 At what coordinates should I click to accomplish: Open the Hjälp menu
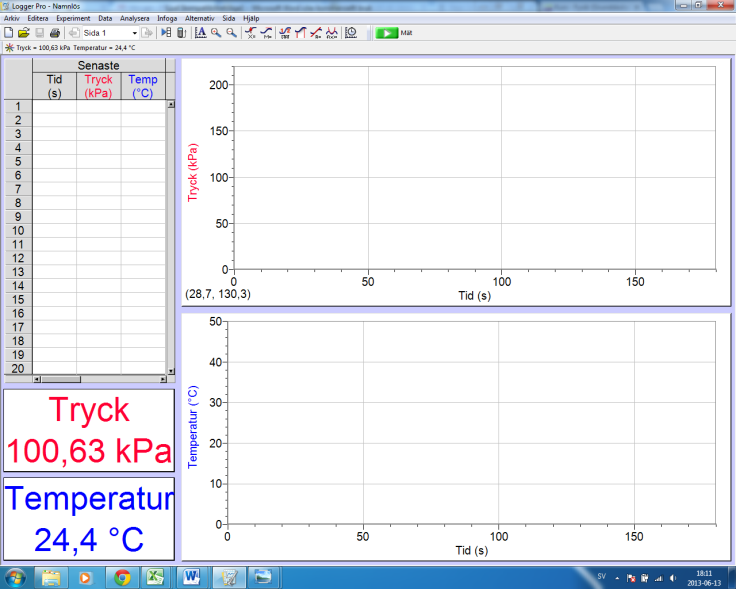(x=251, y=18)
